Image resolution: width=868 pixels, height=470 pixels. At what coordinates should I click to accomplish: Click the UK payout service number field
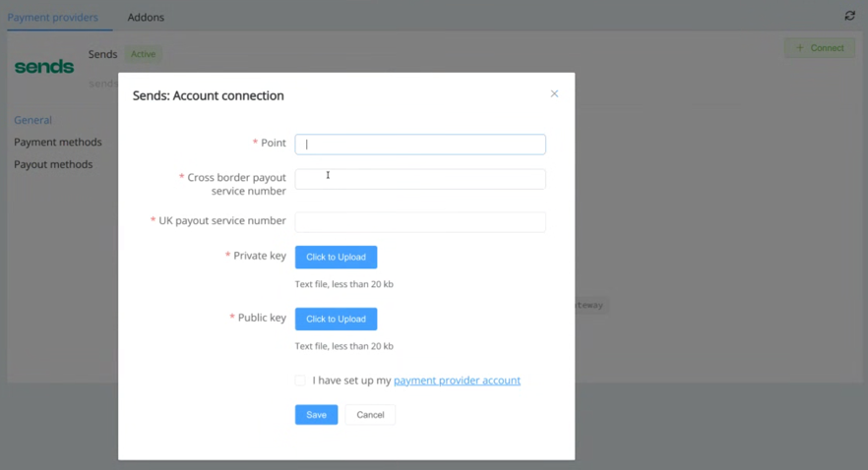tap(420, 222)
